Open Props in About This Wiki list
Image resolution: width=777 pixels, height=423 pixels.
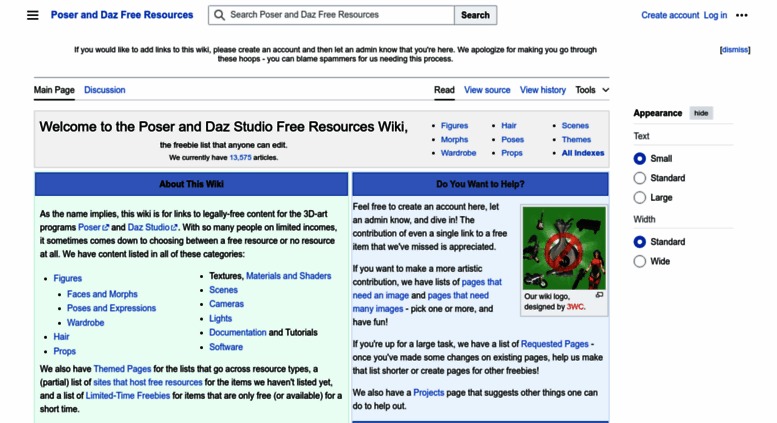click(x=64, y=351)
